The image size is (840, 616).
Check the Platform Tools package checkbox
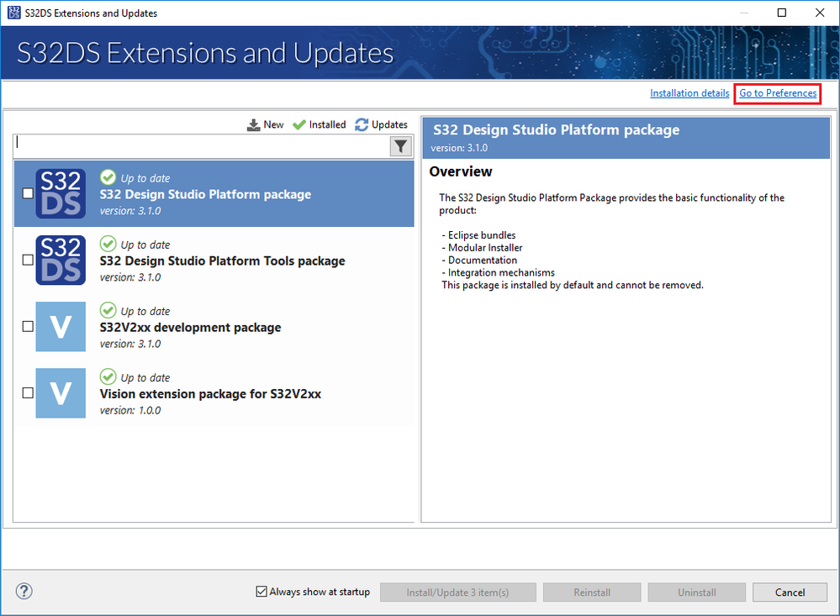pyautogui.click(x=28, y=260)
